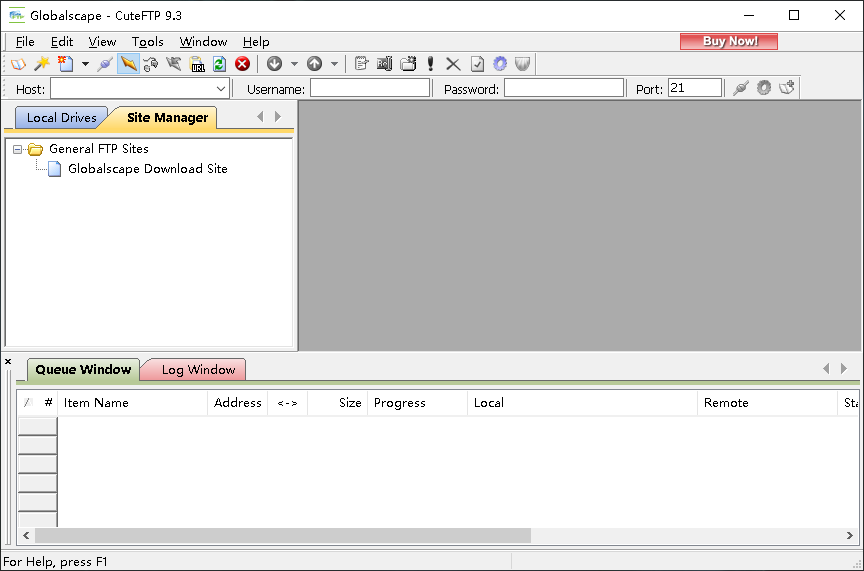Click the Rename icon in toolbar
Image resolution: width=864 pixels, height=571 pixels.
(x=385, y=64)
